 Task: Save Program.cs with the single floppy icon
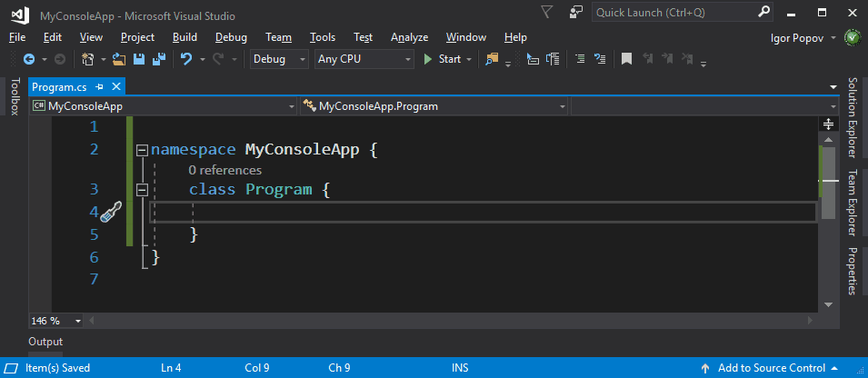pos(139,59)
